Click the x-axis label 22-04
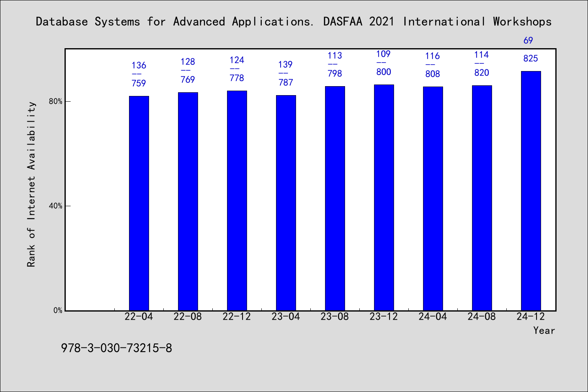588x392 pixels. [x=139, y=316]
